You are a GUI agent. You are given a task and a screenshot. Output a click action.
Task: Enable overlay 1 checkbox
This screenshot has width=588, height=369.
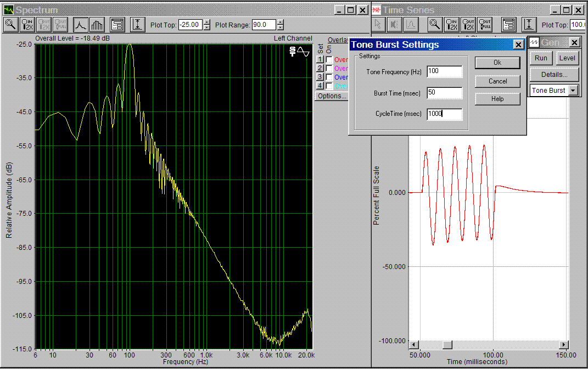tap(329, 60)
